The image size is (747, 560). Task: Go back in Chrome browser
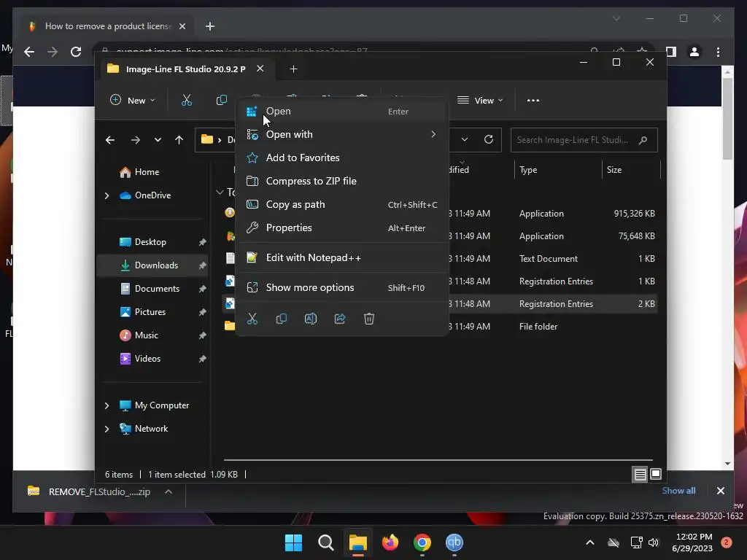(29, 52)
